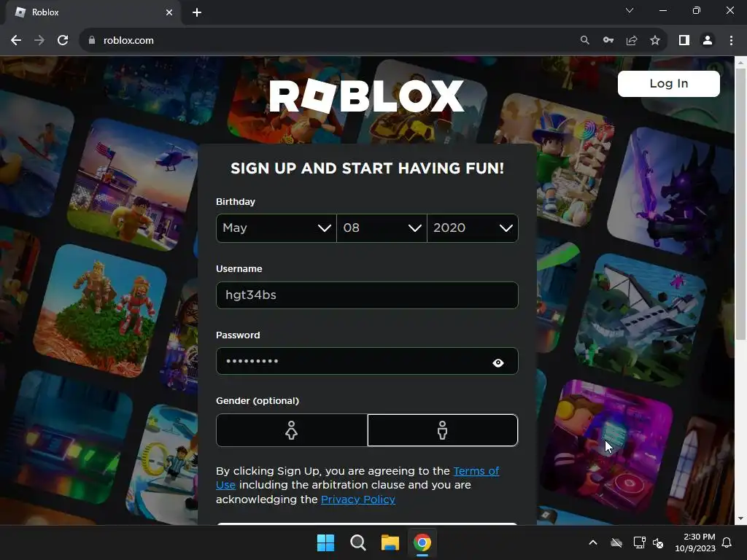
Task: Click the Username field with hgt34bs
Action: [367, 295]
